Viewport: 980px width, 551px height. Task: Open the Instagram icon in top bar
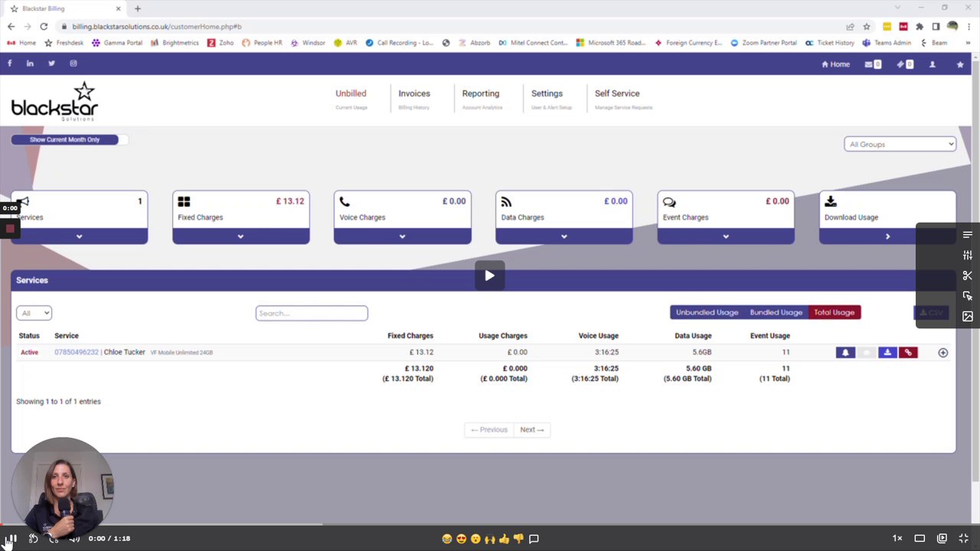point(73,64)
